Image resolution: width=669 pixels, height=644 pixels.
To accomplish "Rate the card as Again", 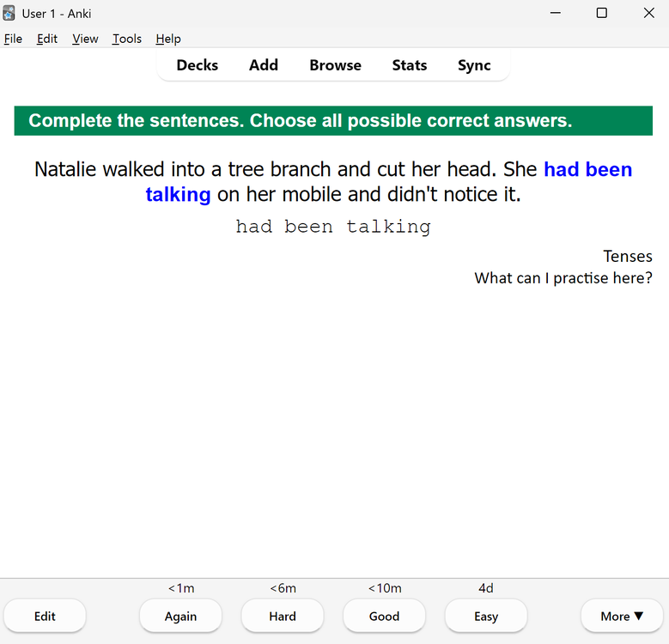I will pos(180,616).
